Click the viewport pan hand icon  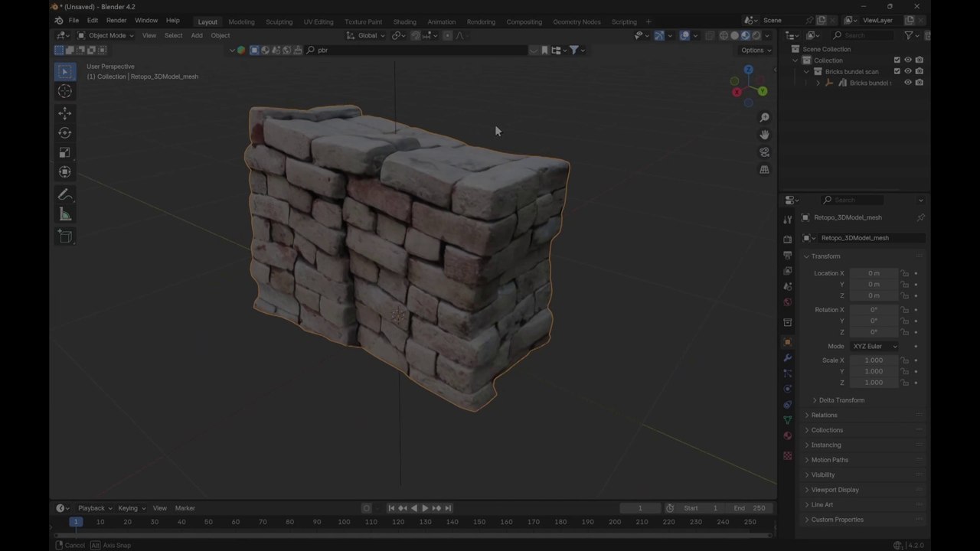point(764,135)
